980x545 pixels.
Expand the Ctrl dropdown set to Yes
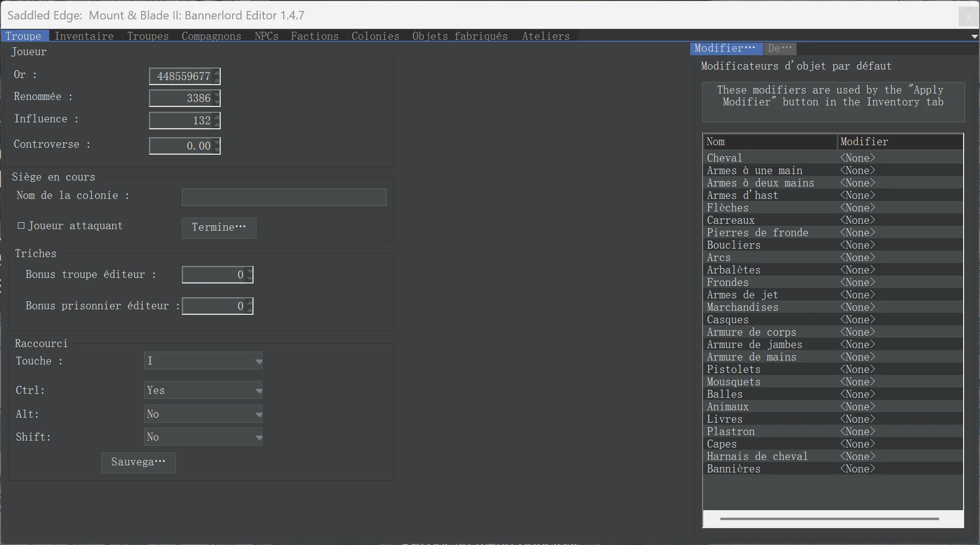tap(203, 390)
